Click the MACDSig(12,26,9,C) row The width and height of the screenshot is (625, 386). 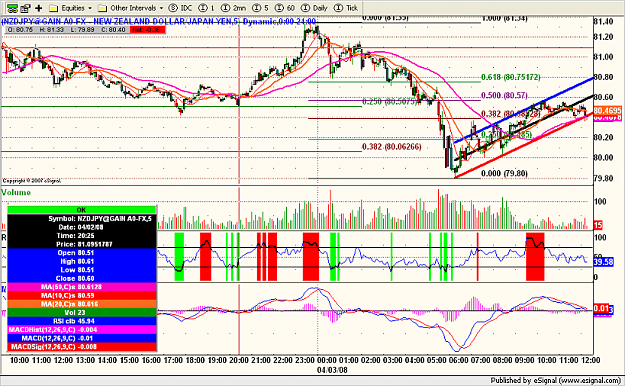pos(82,347)
